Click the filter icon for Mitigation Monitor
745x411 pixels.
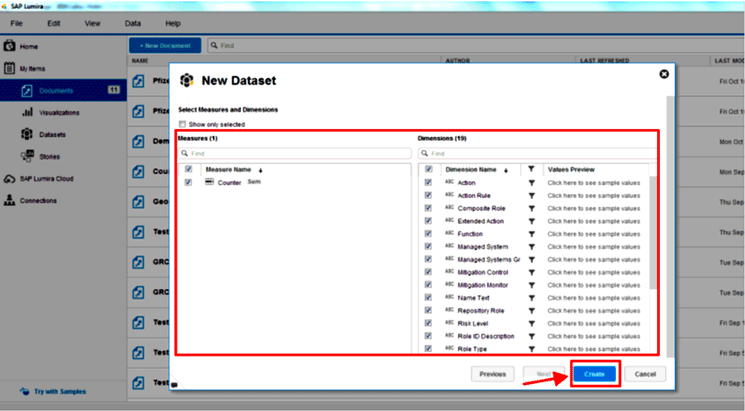[532, 286]
